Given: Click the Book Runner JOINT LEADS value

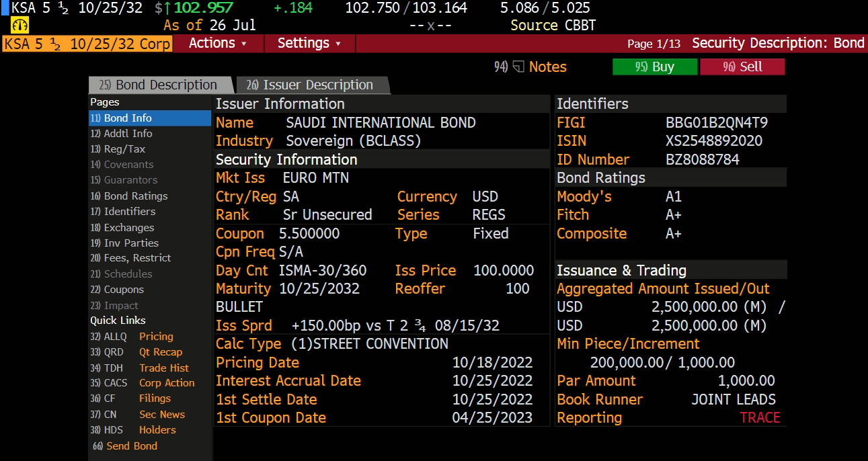Looking at the screenshot, I should 734,400.
